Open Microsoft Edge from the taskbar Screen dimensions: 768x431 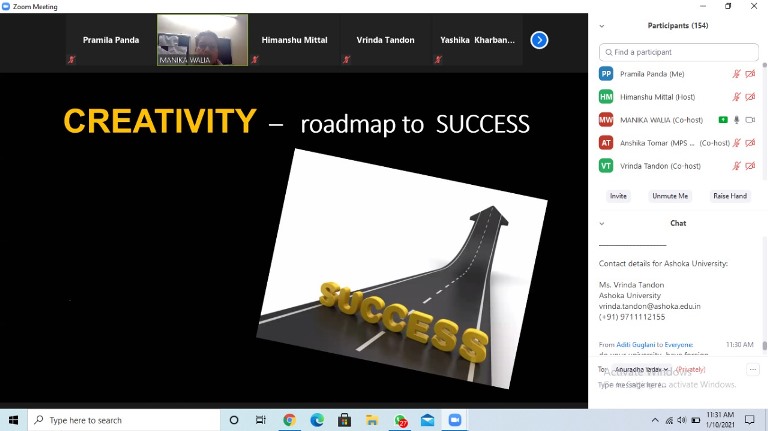click(317, 421)
